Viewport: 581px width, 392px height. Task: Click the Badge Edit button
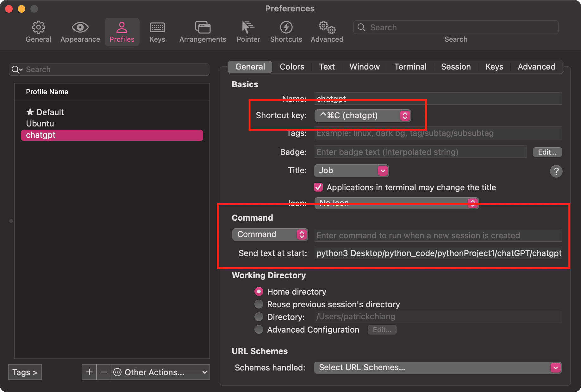click(x=547, y=152)
